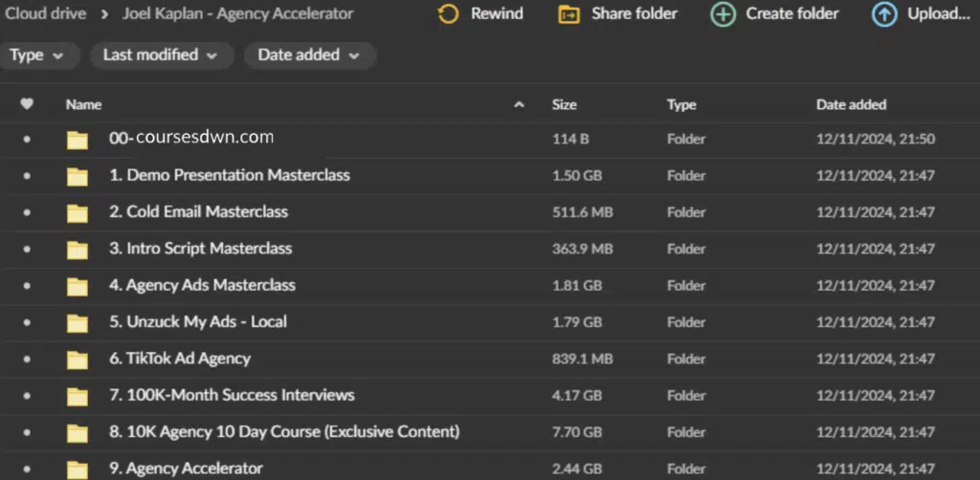Screen dimensions: 980x480
Task: Sort by the Size column header
Action: [x=565, y=105]
